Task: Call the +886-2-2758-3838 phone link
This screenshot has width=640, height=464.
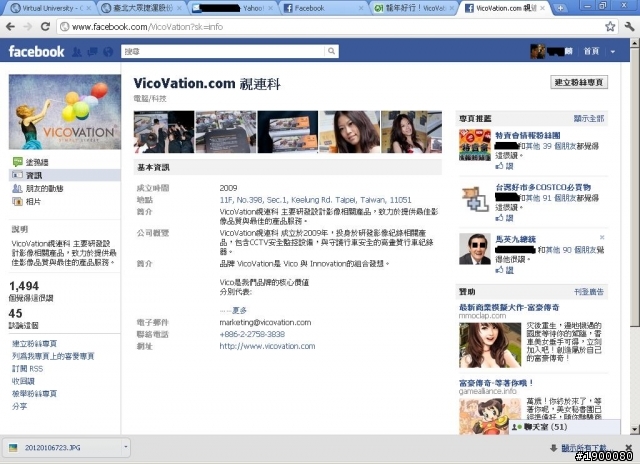Action: [252, 334]
